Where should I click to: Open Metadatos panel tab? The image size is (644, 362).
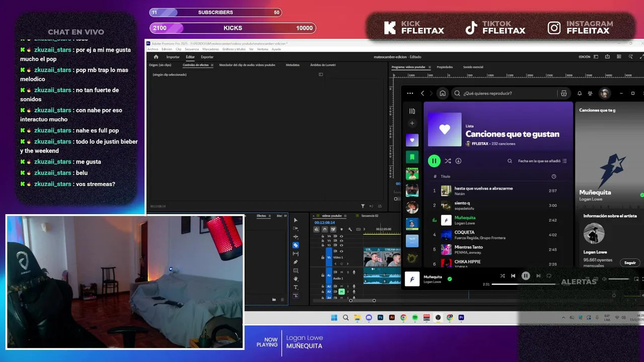tap(293, 65)
